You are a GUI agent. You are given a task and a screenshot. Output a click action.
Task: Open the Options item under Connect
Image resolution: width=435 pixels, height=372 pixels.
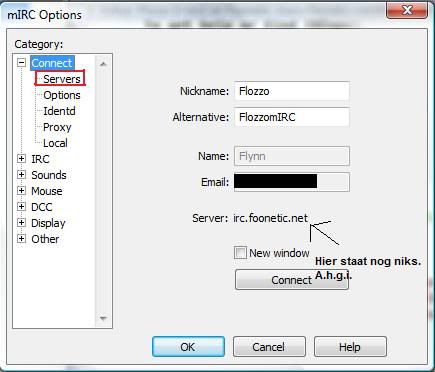pyautogui.click(x=62, y=95)
